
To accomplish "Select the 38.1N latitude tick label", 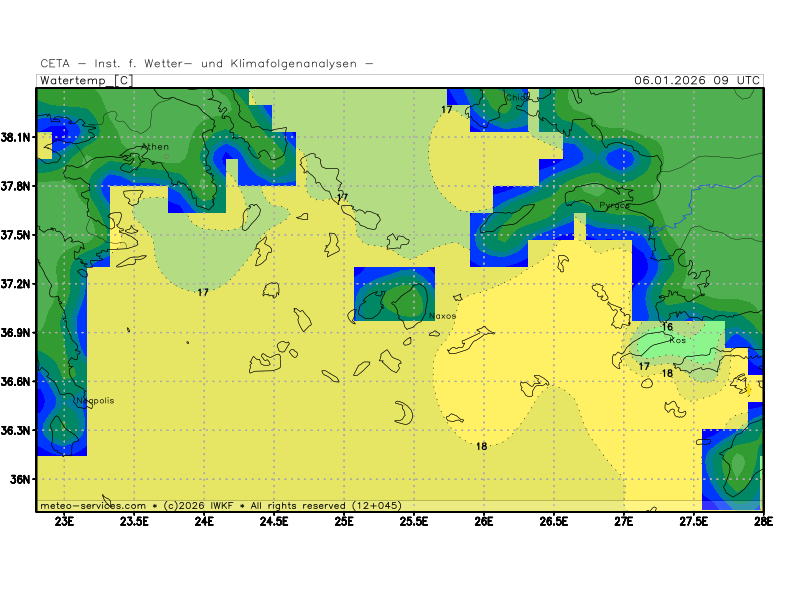I will click(x=20, y=137).
